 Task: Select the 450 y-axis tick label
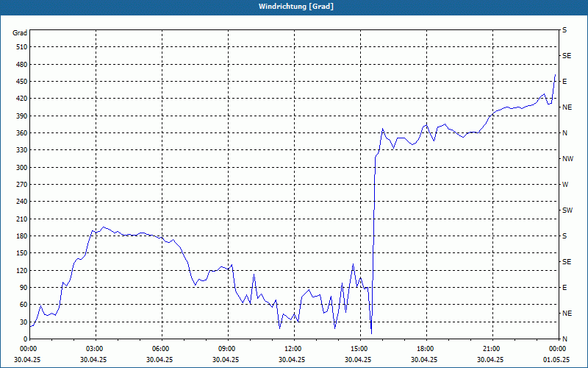(22, 82)
